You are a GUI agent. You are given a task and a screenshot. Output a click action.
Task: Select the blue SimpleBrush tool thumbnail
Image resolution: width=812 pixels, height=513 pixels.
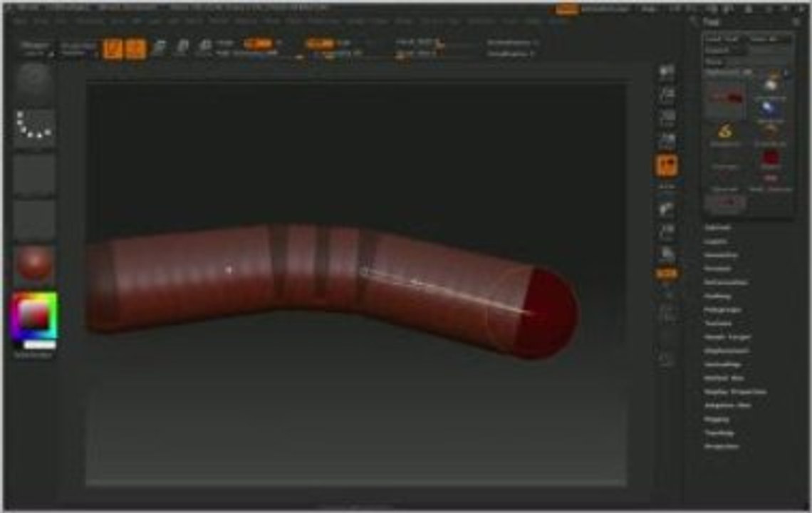click(769, 109)
